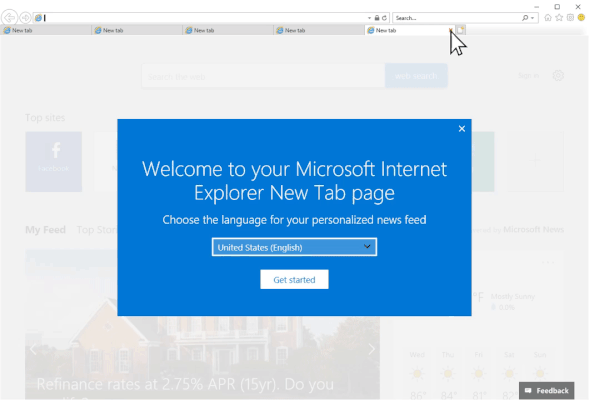Select the Wed forecast day
589x400 pixels.
point(417,374)
